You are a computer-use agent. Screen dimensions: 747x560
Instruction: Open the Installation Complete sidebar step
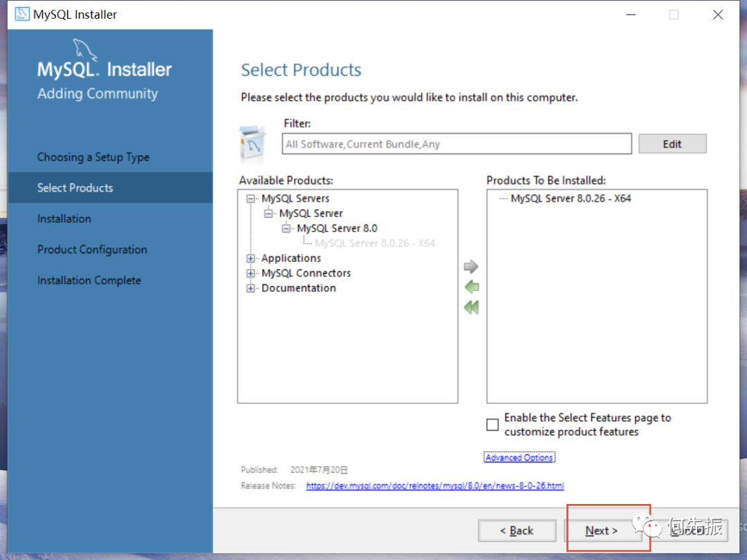(89, 281)
